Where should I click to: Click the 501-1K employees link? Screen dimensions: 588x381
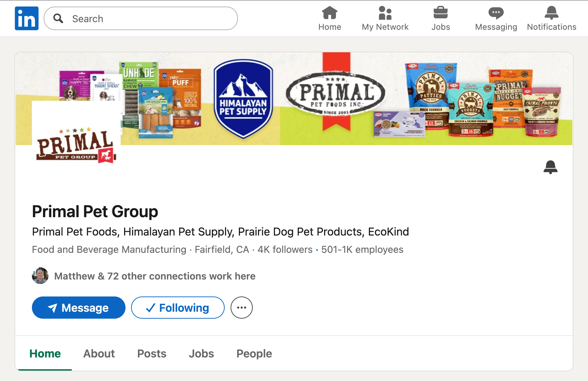(x=362, y=250)
